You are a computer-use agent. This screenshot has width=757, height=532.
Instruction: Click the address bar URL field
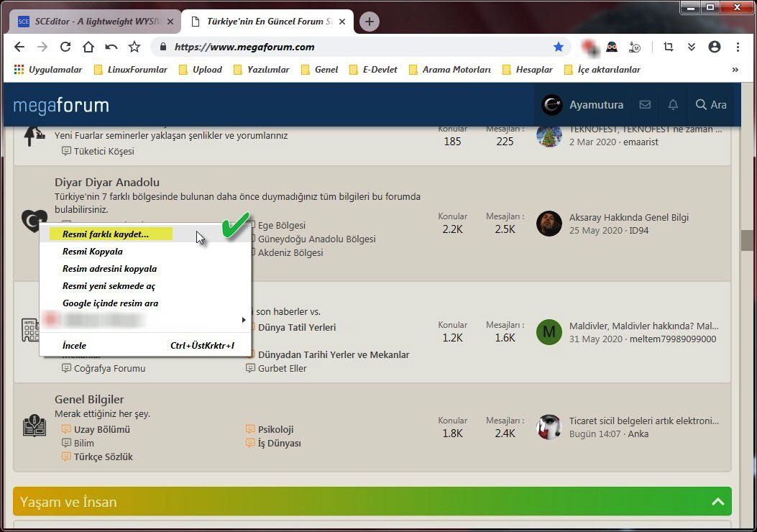click(x=359, y=47)
